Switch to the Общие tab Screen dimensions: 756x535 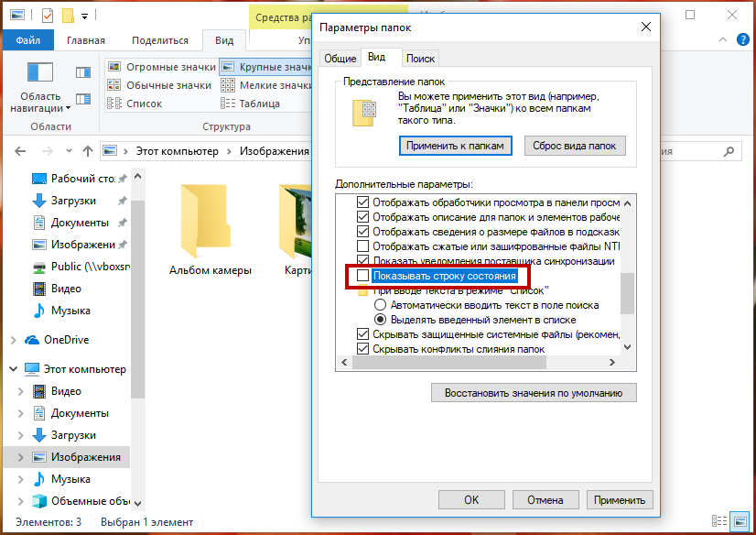[340, 58]
